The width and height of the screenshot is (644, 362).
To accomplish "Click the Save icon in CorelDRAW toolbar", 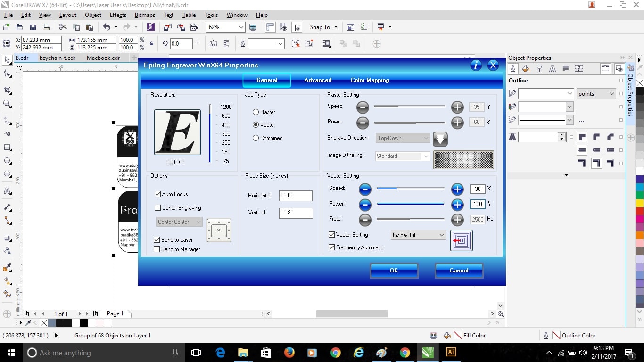I will coord(33,27).
